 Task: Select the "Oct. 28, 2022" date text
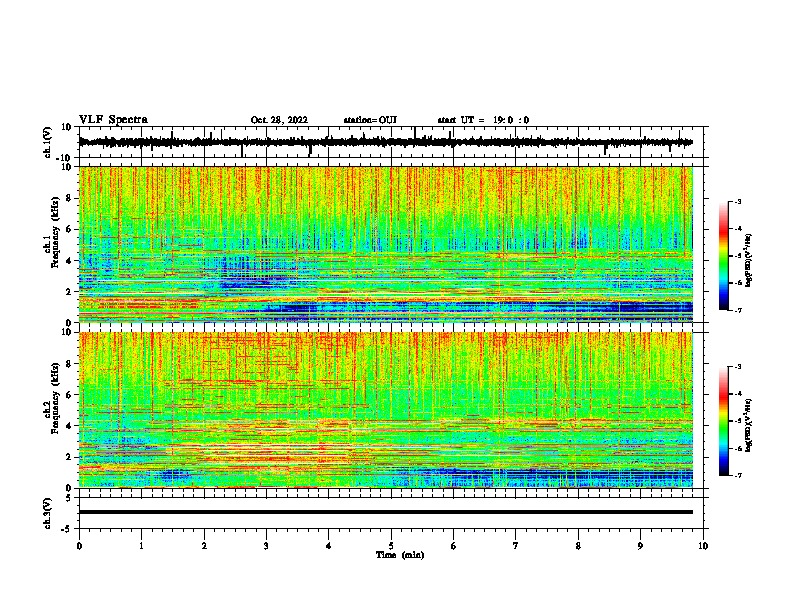(279, 120)
